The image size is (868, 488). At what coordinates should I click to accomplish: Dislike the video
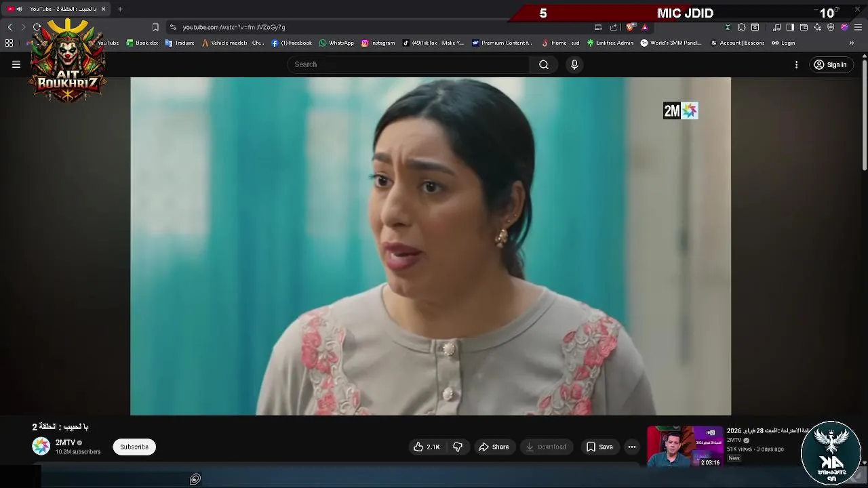tap(458, 447)
